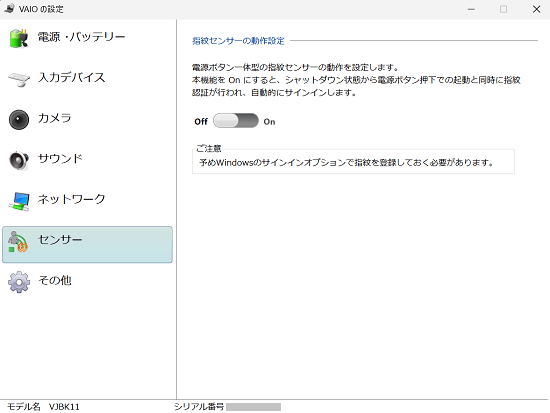The image size is (550, 413).
Task: Click the ご注意 notice box text
Action: (347, 162)
